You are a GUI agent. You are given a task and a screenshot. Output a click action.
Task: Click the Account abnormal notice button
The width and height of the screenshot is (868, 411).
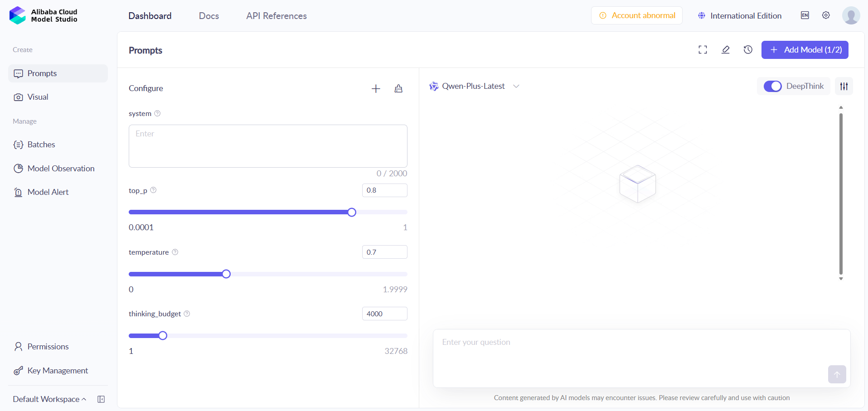point(636,15)
